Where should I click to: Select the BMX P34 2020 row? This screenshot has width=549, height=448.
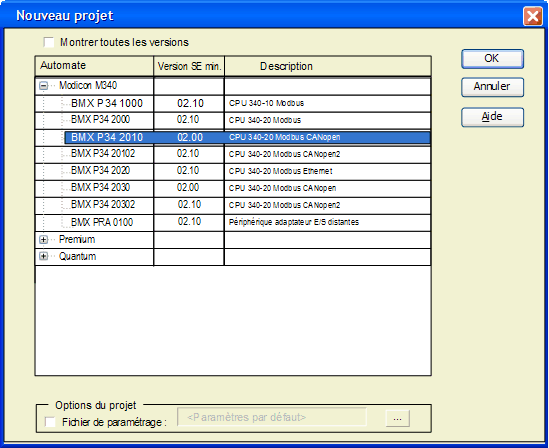coord(233,171)
